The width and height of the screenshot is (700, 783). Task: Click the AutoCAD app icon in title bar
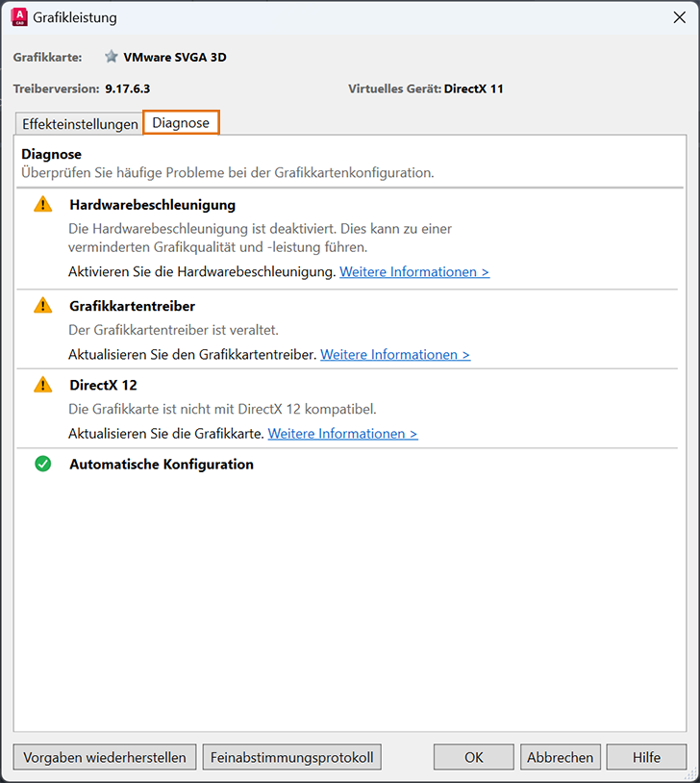(19, 17)
